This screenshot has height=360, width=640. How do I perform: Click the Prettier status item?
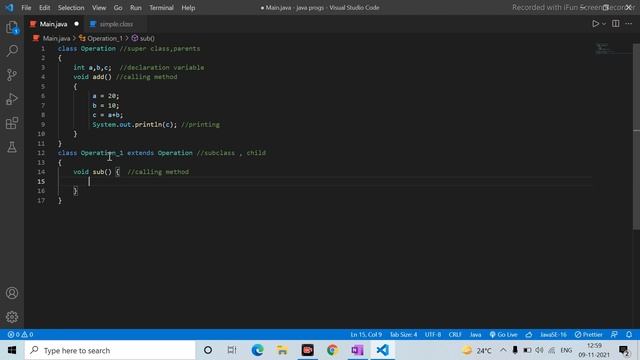[x=589, y=335]
